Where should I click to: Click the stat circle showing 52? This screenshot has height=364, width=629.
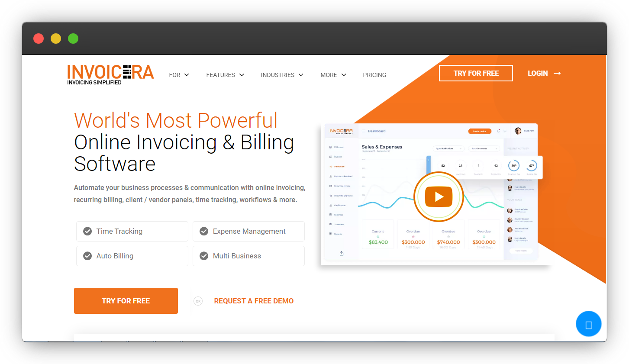coord(443,166)
